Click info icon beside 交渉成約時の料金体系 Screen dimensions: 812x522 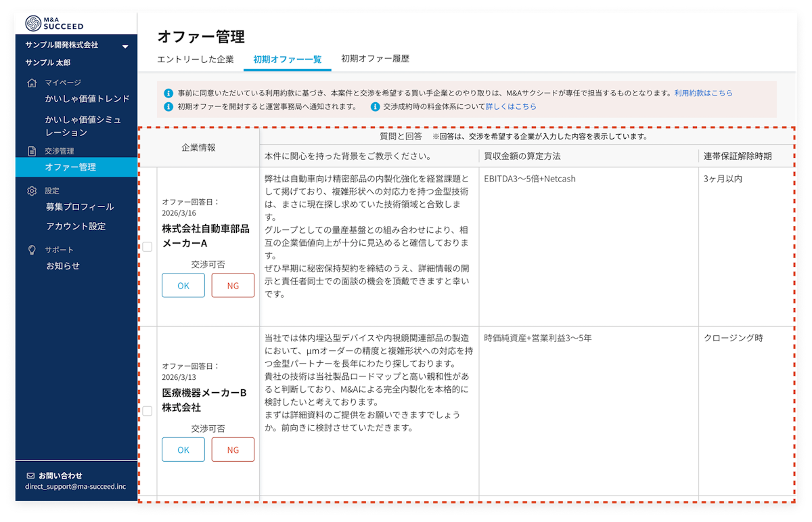375,107
